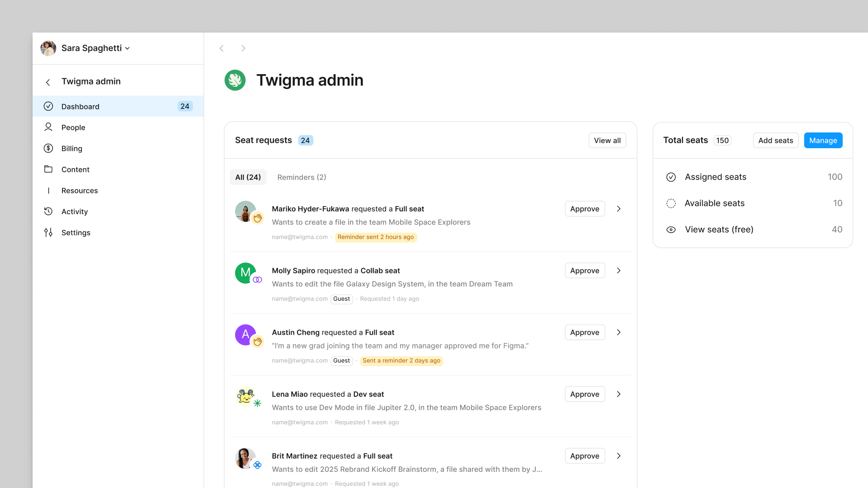Click back navigation arrow

[x=222, y=47]
